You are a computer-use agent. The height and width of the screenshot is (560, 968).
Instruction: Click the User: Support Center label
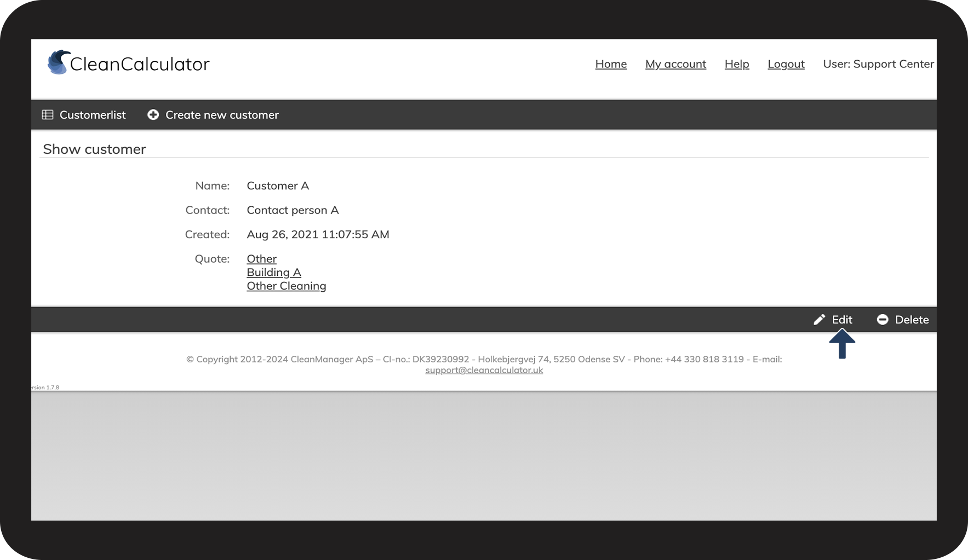point(878,64)
